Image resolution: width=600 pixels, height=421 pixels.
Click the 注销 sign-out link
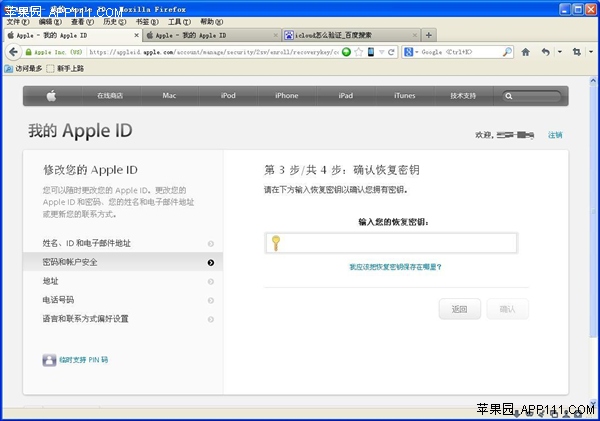coord(555,134)
